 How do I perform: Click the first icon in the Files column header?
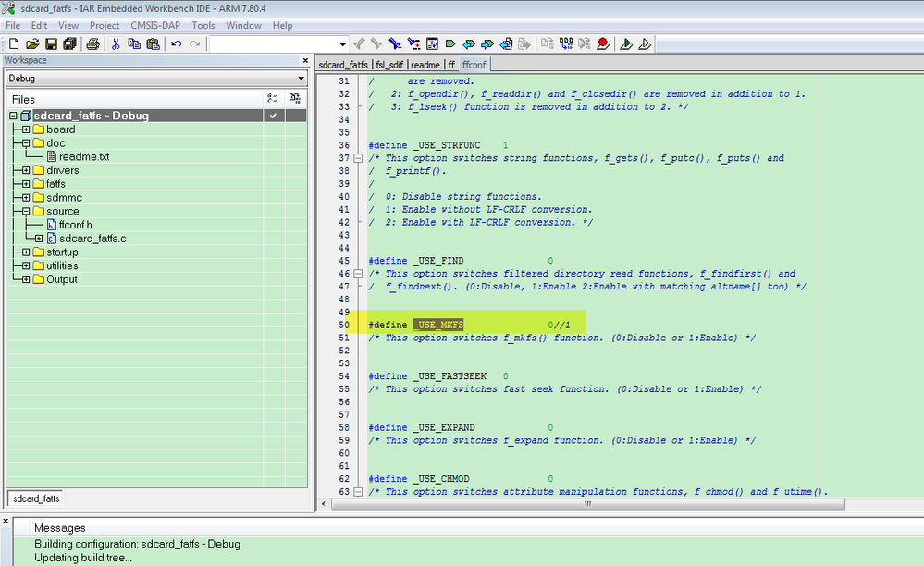273,98
